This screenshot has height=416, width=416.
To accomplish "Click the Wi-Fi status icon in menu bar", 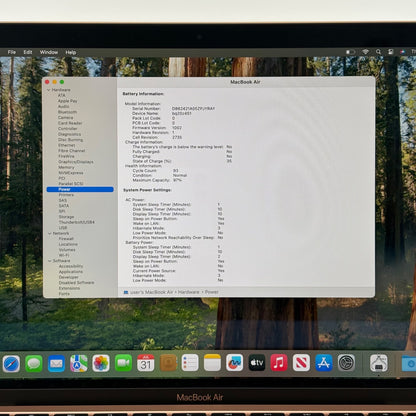I will point(366,52).
